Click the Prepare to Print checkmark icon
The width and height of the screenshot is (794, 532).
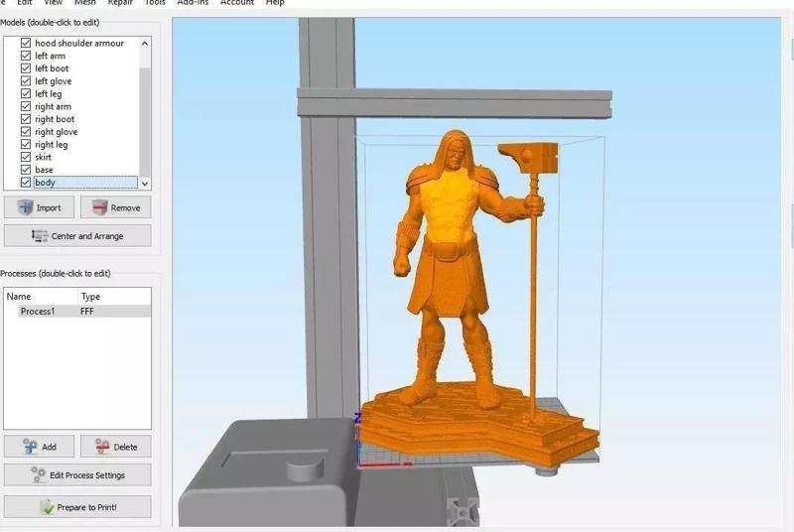47,507
